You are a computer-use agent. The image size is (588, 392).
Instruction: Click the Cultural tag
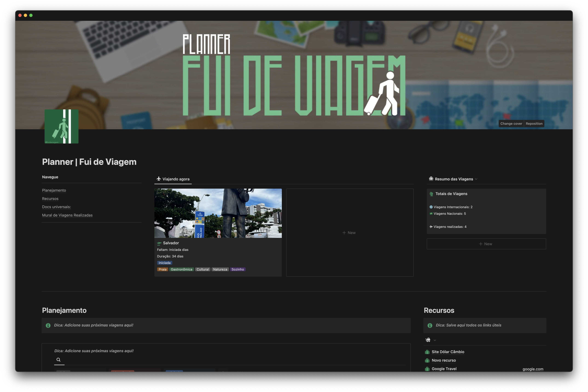[202, 269]
